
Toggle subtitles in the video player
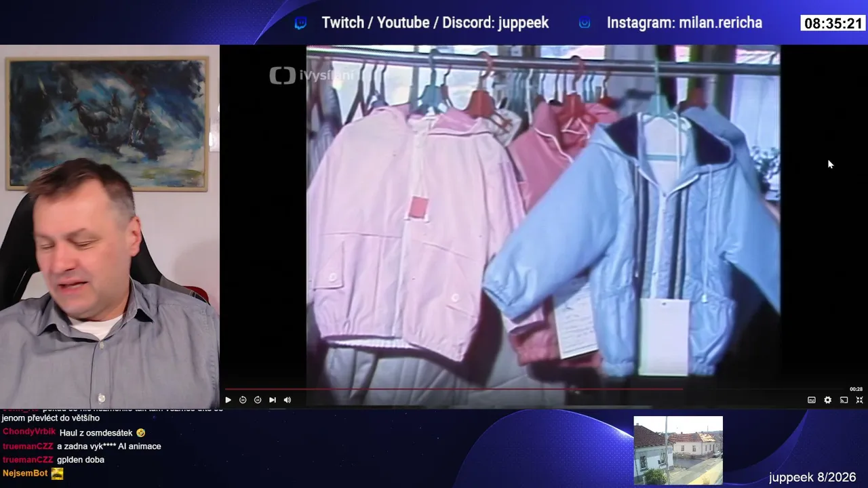click(812, 400)
